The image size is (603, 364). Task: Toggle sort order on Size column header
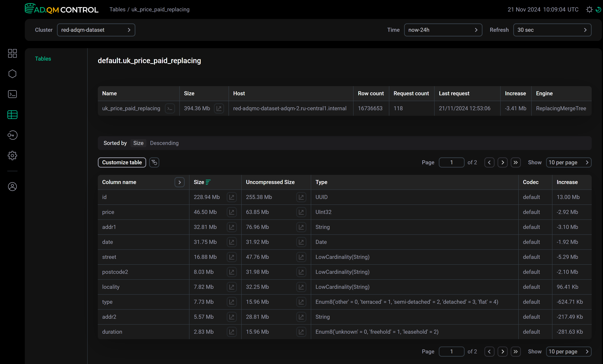pos(202,182)
